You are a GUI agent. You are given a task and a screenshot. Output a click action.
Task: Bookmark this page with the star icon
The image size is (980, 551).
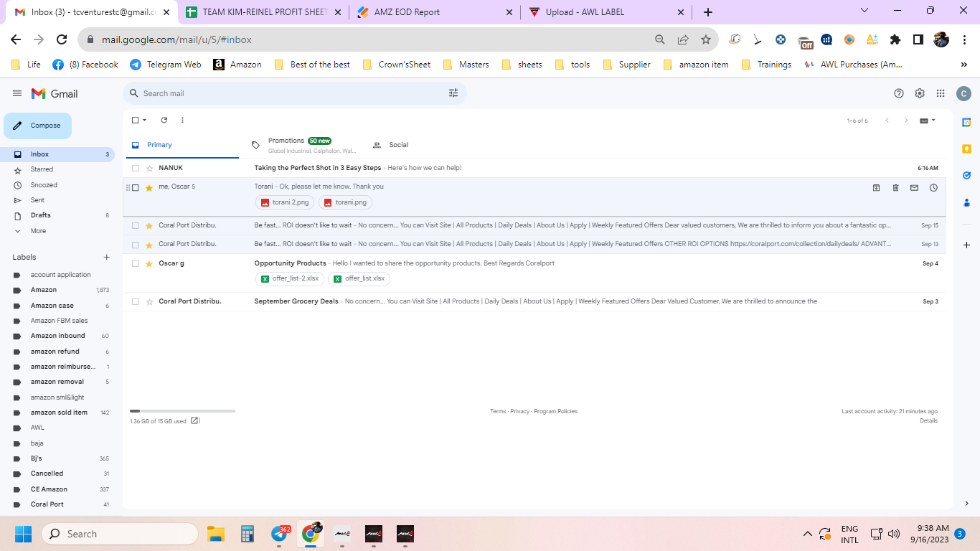click(706, 39)
